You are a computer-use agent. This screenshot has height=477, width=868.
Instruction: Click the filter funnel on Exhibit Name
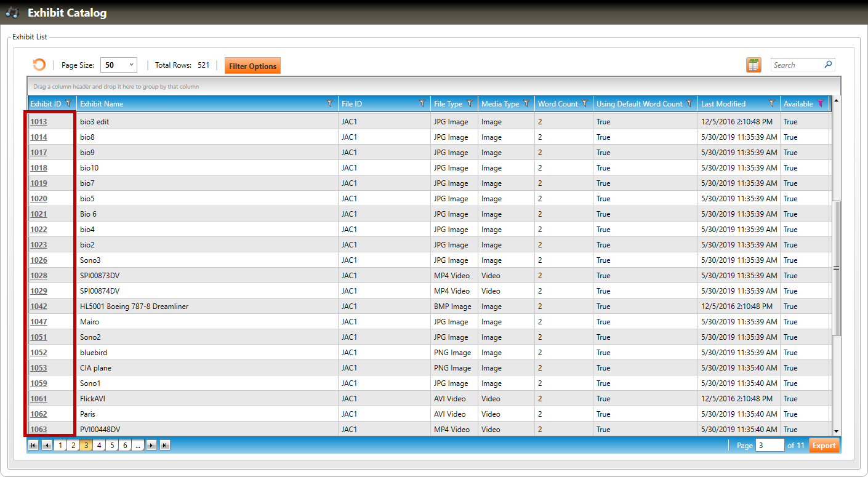[x=330, y=104]
